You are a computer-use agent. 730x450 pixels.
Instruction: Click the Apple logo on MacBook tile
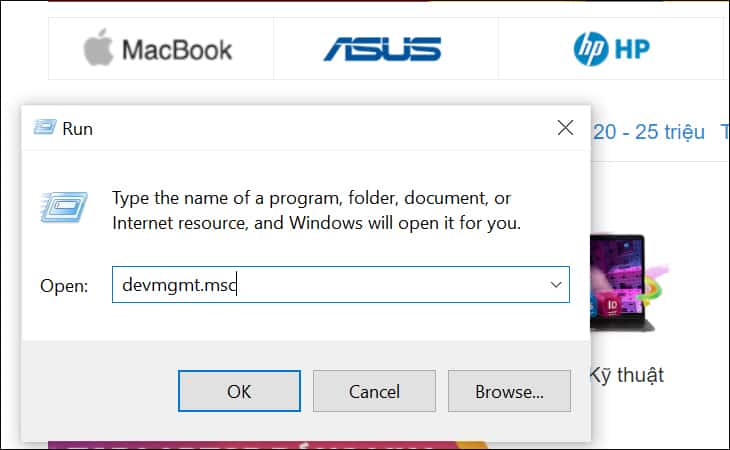(x=98, y=47)
